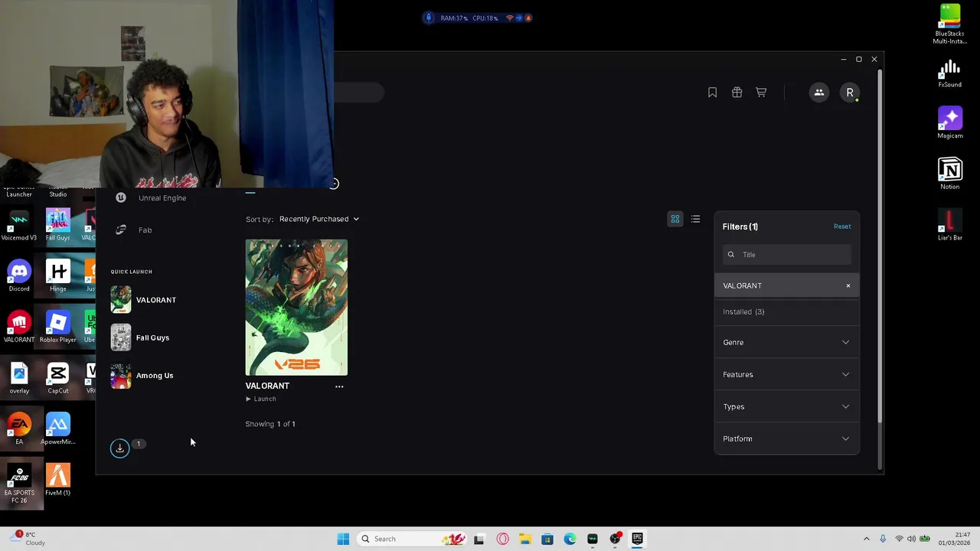This screenshot has height=551, width=980.
Task: Switch library to grid view
Action: (x=675, y=220)
